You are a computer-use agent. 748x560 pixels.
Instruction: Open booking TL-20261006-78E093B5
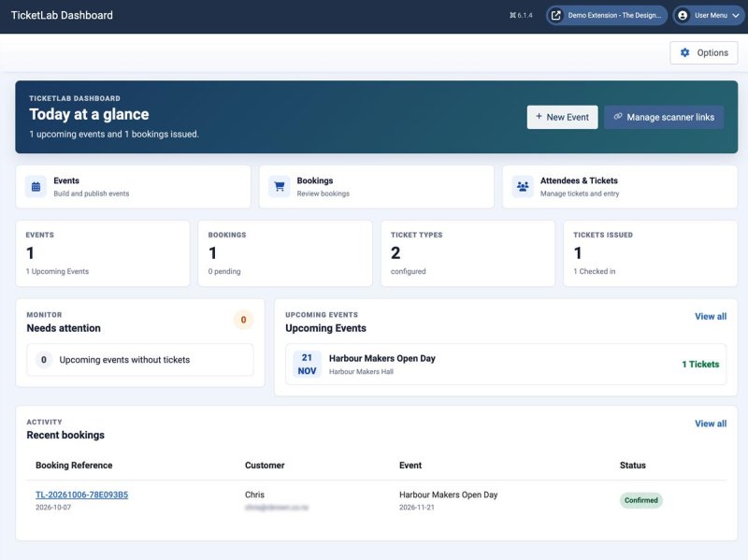point(81,495)
